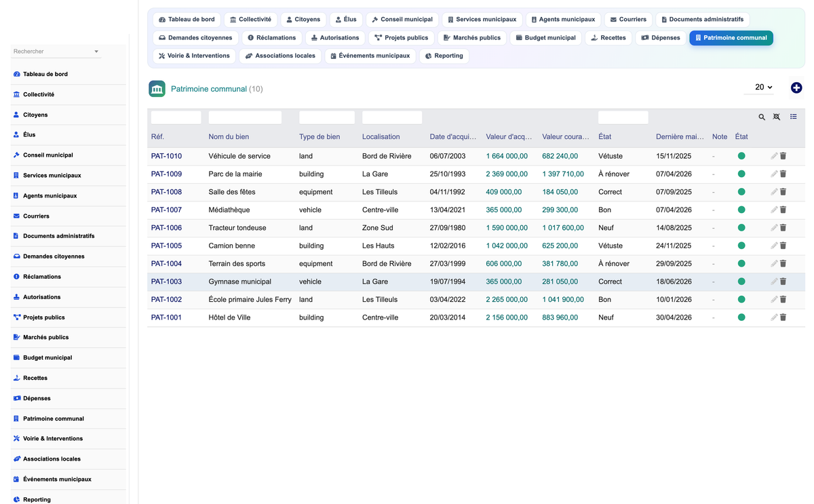The height and width of the screenshot is (504, 814).
Task: Toggle État status dot for PAT-1001
Action: (x=741, y=317)
